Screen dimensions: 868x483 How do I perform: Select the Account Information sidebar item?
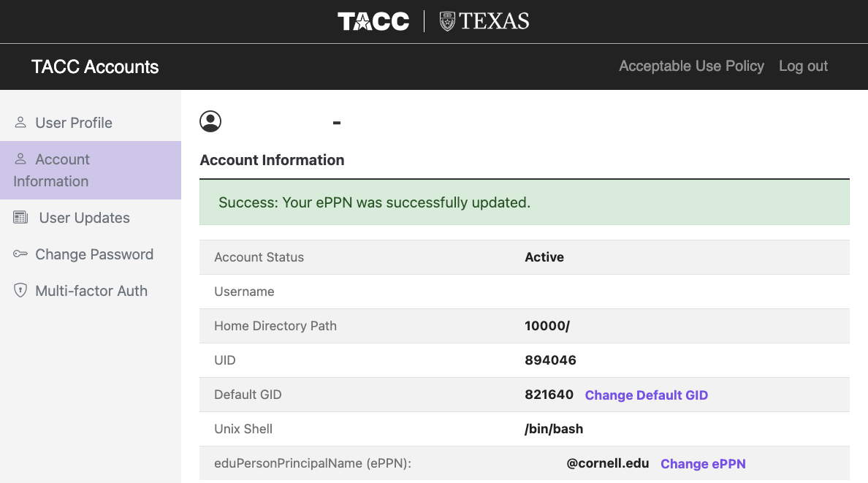[62, 170]
